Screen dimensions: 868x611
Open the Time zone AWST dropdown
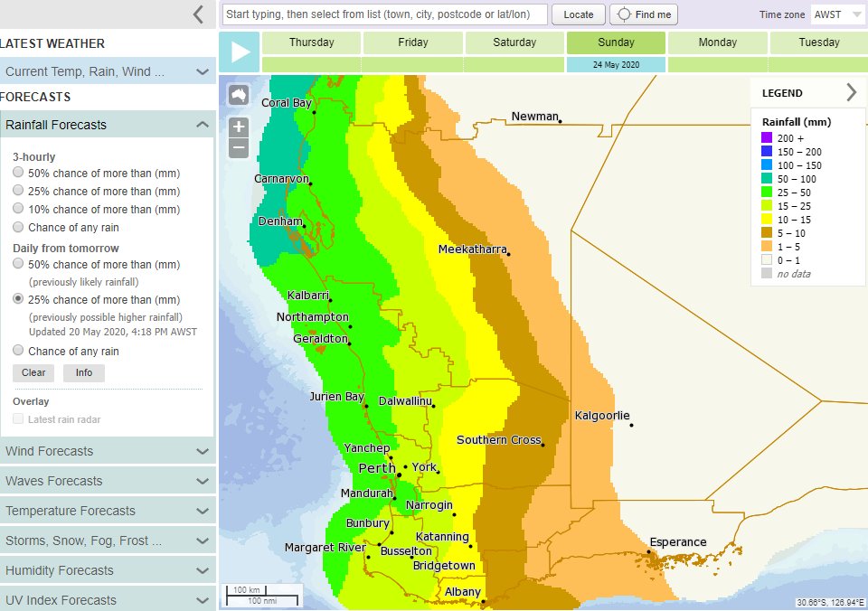pos(837,14)
